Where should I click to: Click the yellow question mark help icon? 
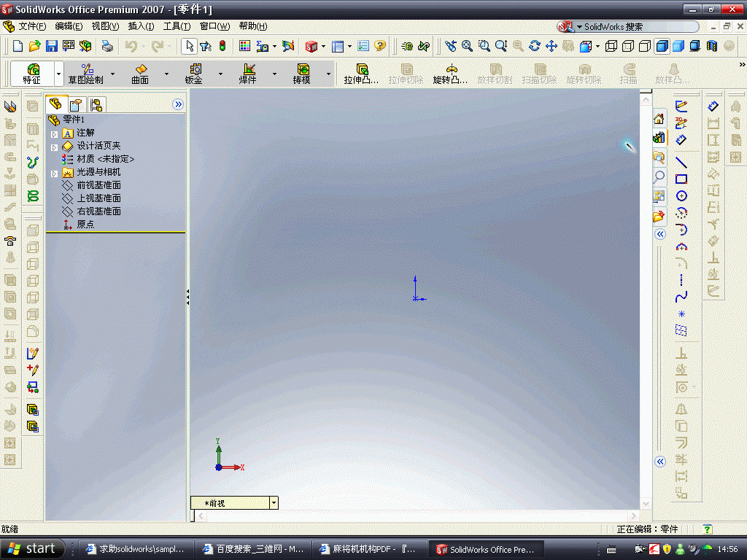[x=379, y=46]
